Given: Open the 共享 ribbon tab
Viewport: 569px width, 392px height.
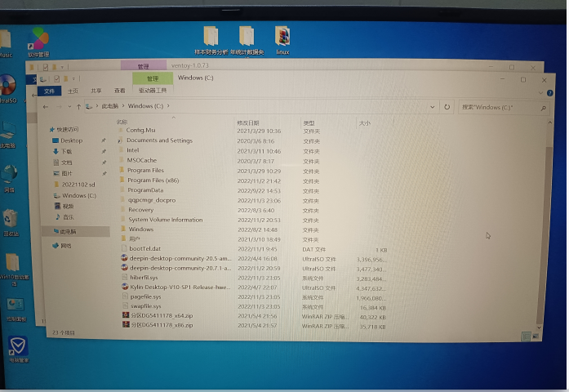Looking at the screenshot, I should click(x=96, y=91).
